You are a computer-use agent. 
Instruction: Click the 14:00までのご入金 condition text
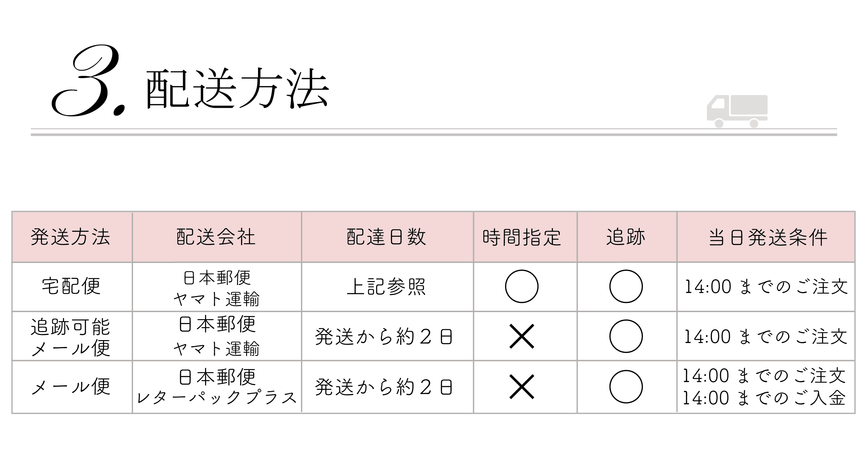[x=764, y=398]
